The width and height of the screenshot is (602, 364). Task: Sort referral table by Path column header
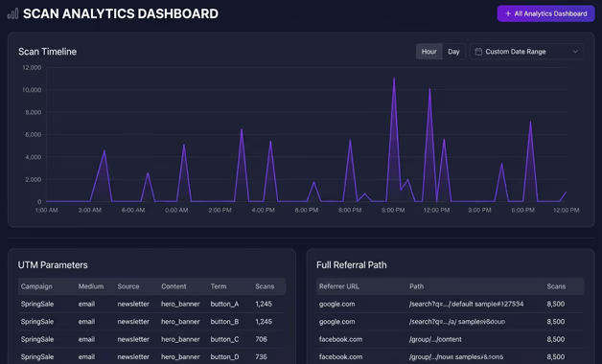tap(417, 286)
